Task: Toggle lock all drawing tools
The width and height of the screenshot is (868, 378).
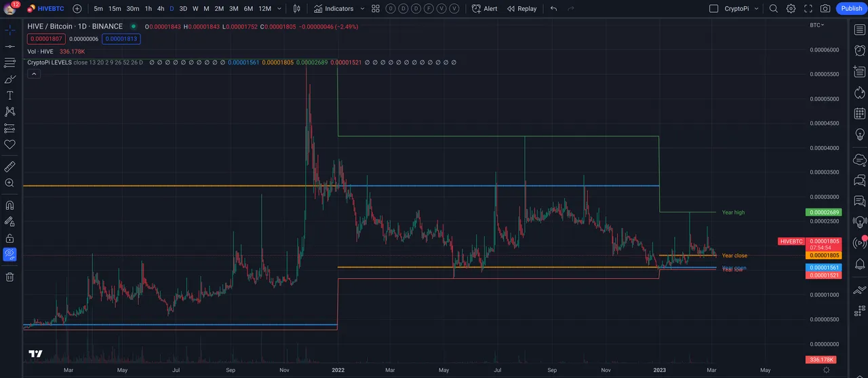Action: point(9,238)
